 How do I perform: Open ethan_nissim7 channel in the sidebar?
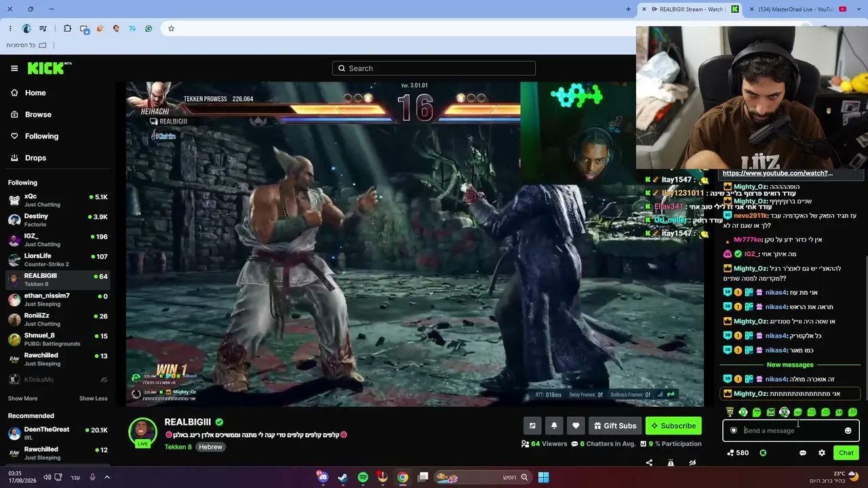point(58,300)
